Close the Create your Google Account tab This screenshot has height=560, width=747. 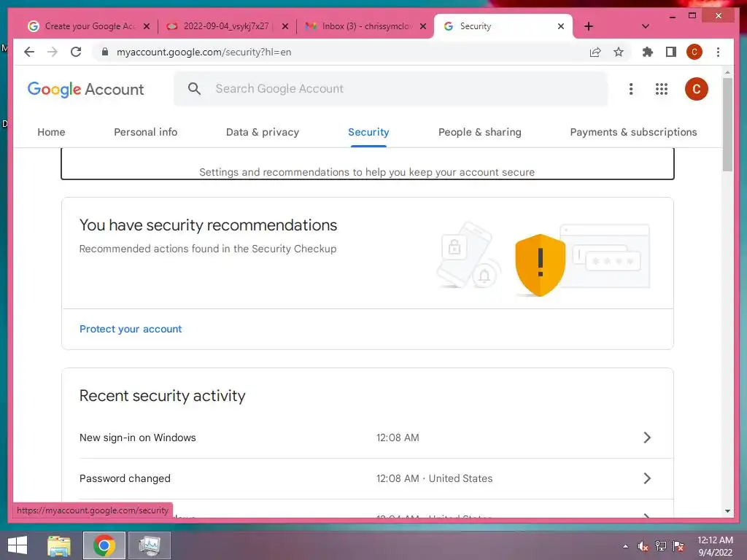coord(147,26)
